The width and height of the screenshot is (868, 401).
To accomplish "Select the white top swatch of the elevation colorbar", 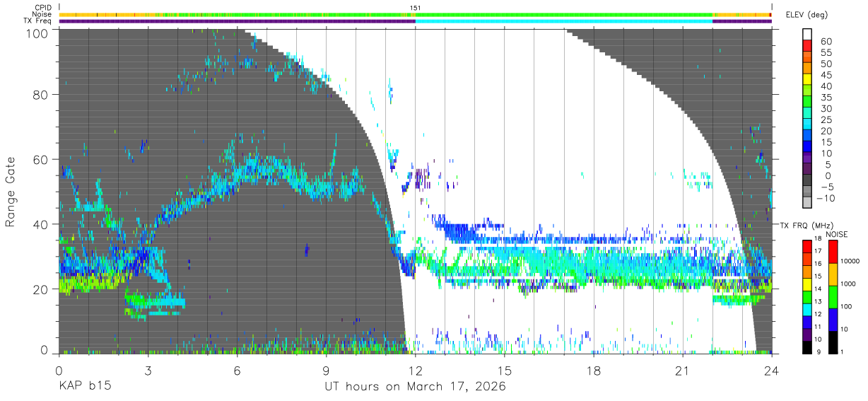I will tap(808, 35).
